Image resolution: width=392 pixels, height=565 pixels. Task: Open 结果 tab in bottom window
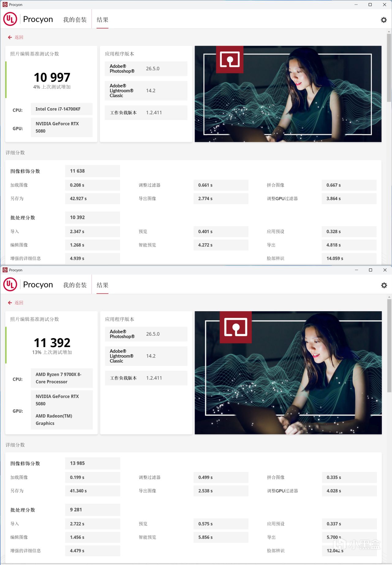coord(103,285)
